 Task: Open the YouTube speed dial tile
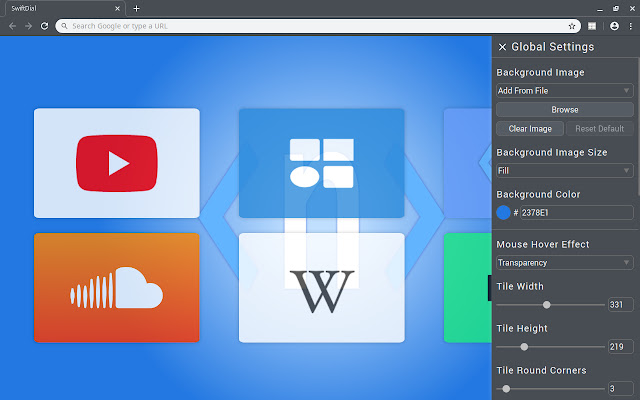point(117,163)
